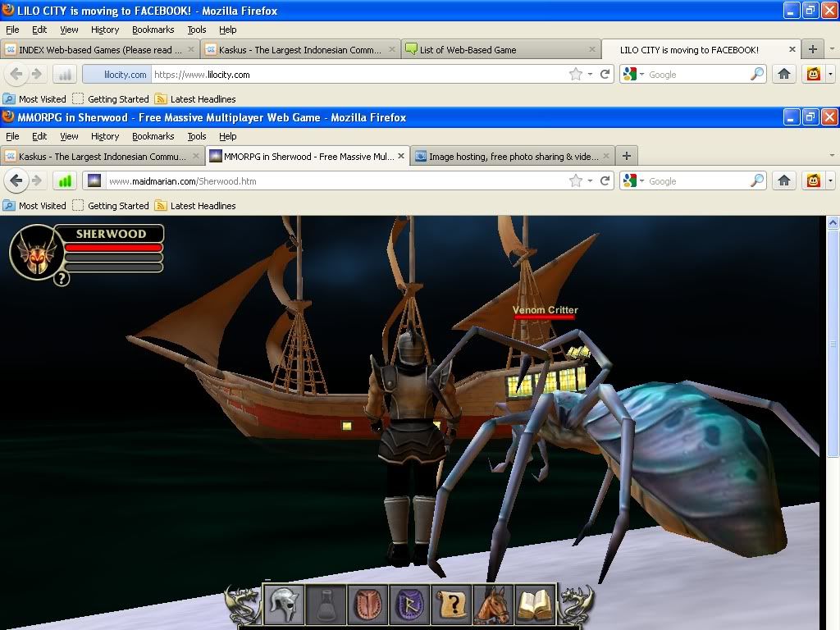Bookmark lilocity.com page with the star

(x=576, y=75)
